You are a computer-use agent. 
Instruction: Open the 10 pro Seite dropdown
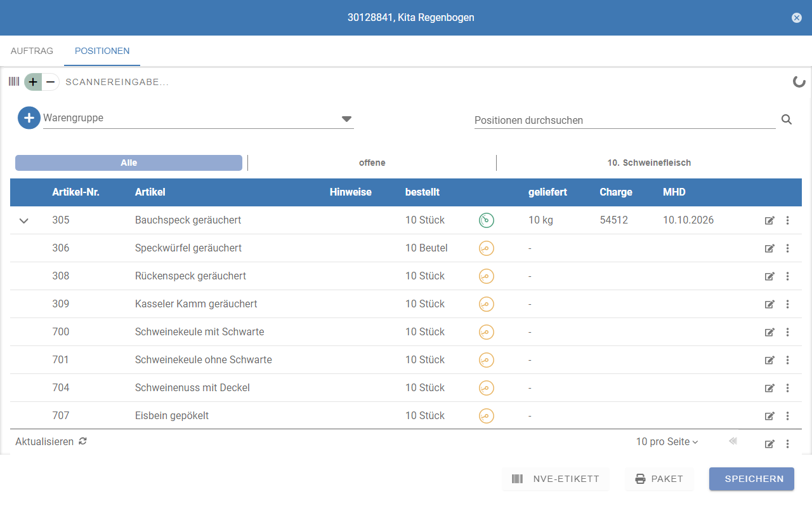(667, 441)
